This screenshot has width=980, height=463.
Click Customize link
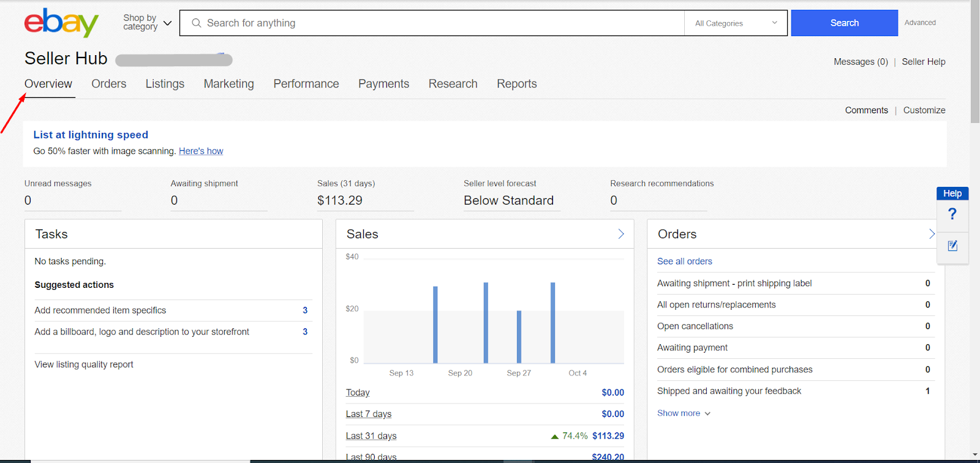[924, 110]
